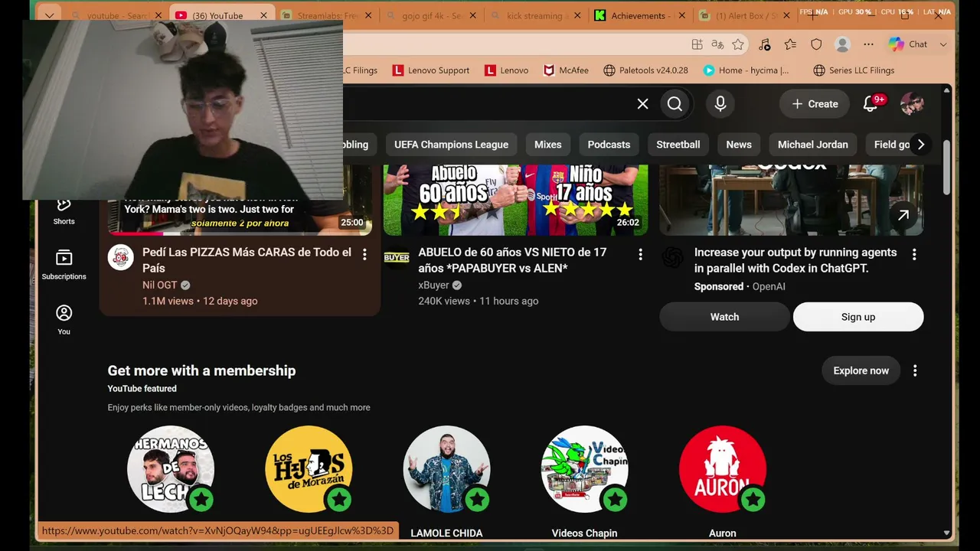Open YouTube notifications bell
This screenshot has height=551, width=980.
871,104
